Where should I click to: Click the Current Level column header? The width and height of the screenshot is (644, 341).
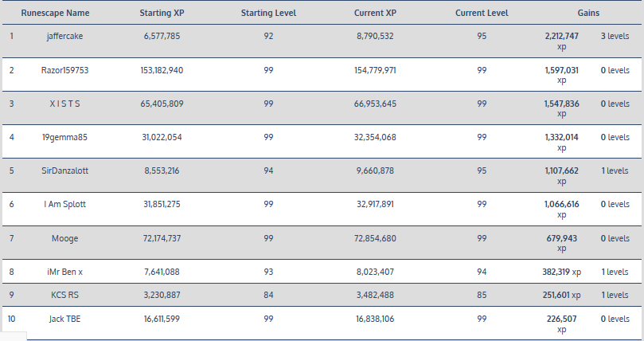(482, 14)
